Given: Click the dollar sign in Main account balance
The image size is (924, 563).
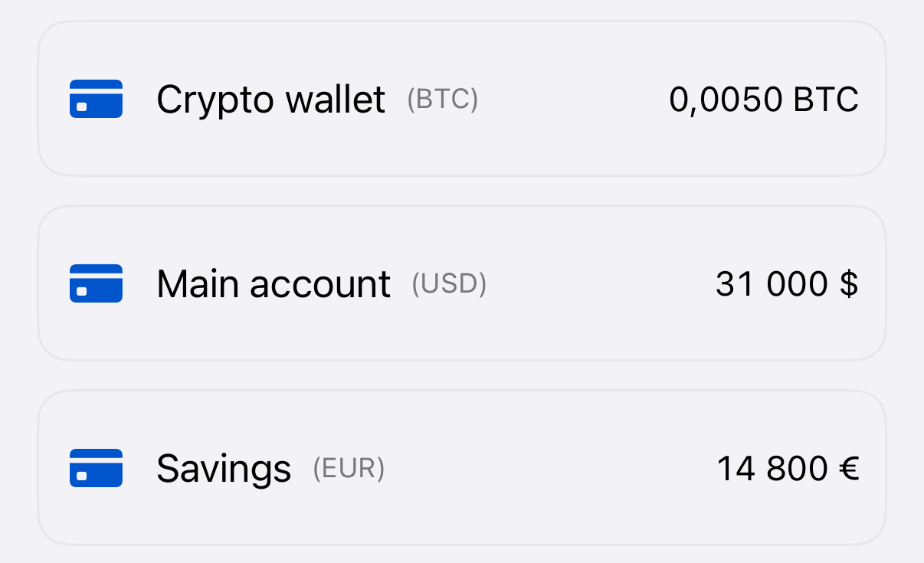Looking at the screenshot, I should point(848,284).
